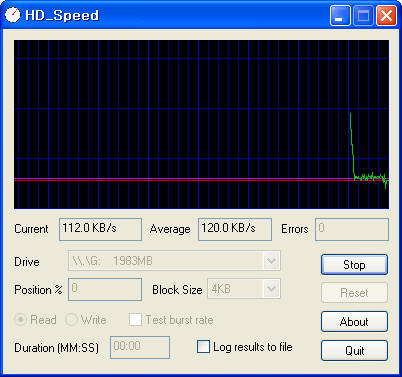Click the Current speed readout field

click(100, 229)
